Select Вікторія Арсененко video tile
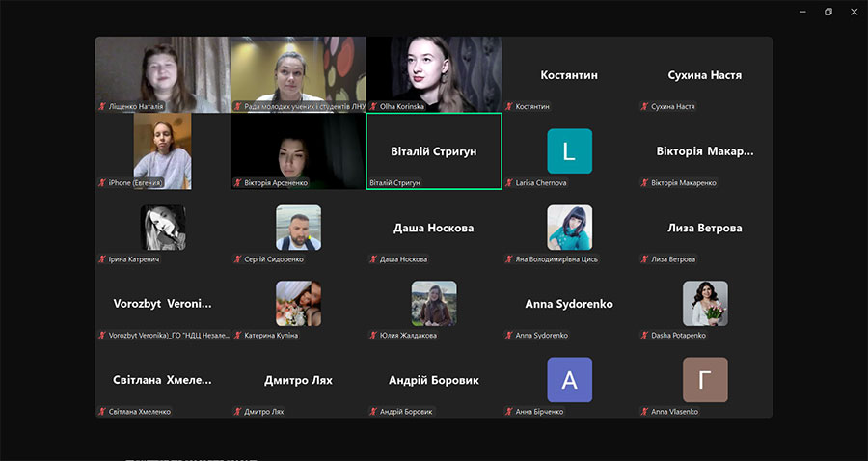The image size is (868, 461). pos(298,151)
